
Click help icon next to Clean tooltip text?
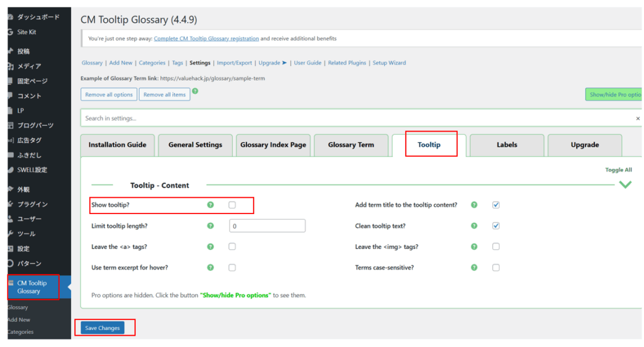click(x=474, y=225)
